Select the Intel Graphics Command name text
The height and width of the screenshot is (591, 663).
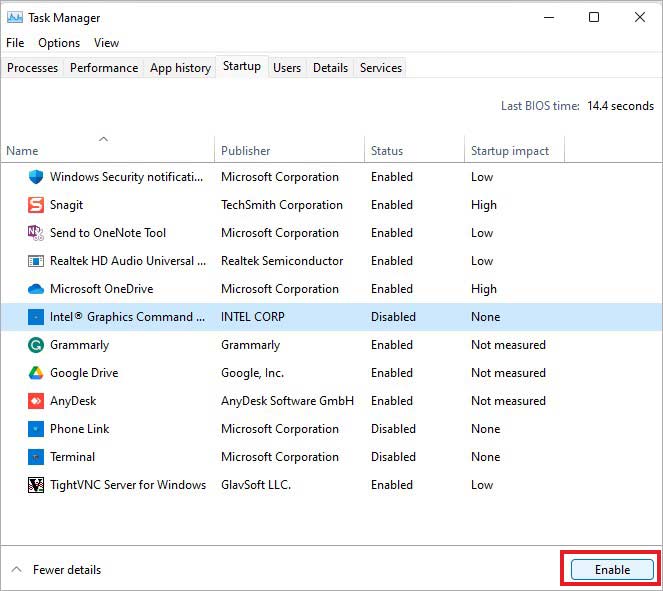[x=127, y=317]
